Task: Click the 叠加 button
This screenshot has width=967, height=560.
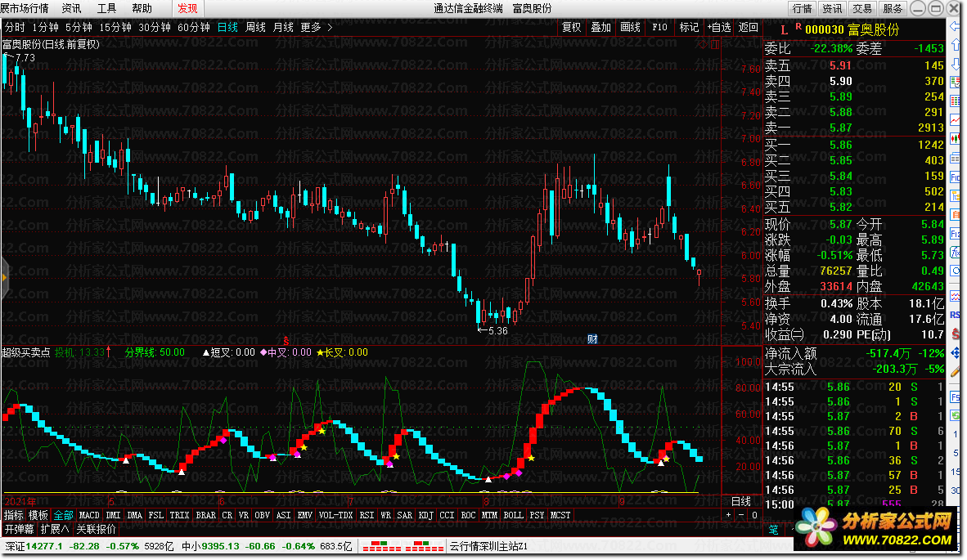Action: (x=600, y=27)
